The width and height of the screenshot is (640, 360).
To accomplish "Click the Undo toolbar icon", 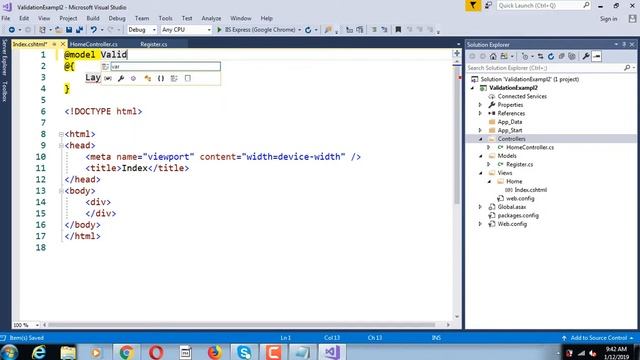I will [x=93, y=30].
